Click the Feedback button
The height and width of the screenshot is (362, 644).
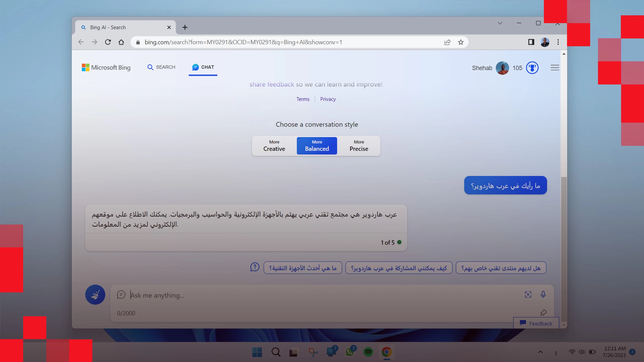(x=536, y=323)
